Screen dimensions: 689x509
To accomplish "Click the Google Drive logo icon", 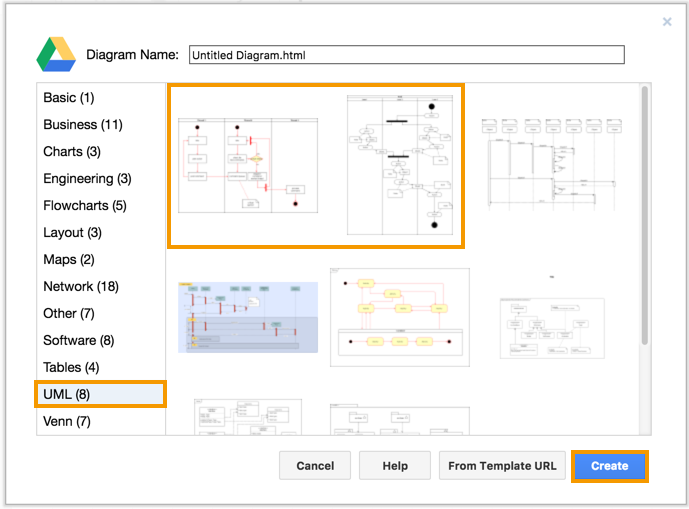I will [x=56, y=55].
